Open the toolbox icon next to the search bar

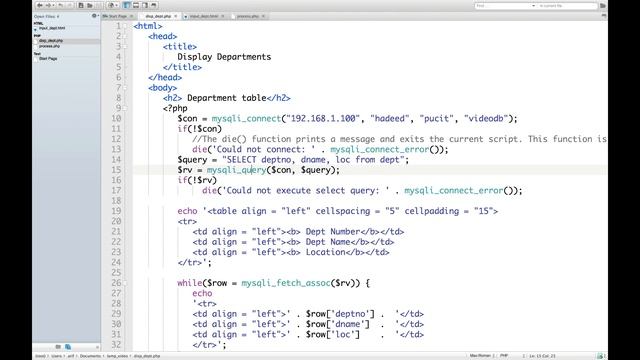[x=603, y=6]
